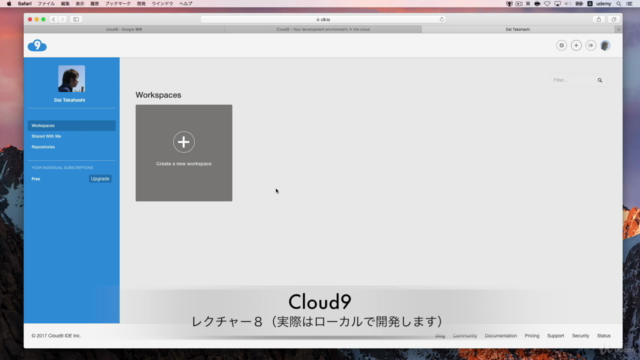Open the Documentation footer link

coord(501,336)
